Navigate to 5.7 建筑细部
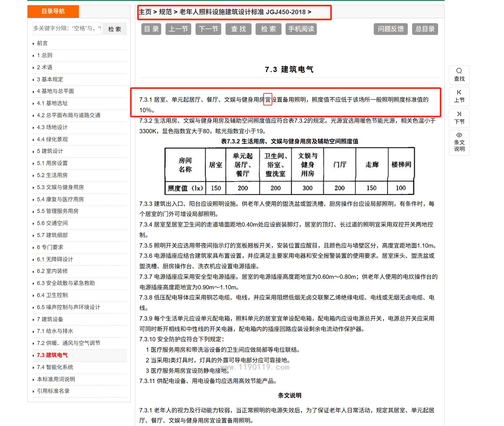This screenshot has width=504, height=426. pos(52,235)
